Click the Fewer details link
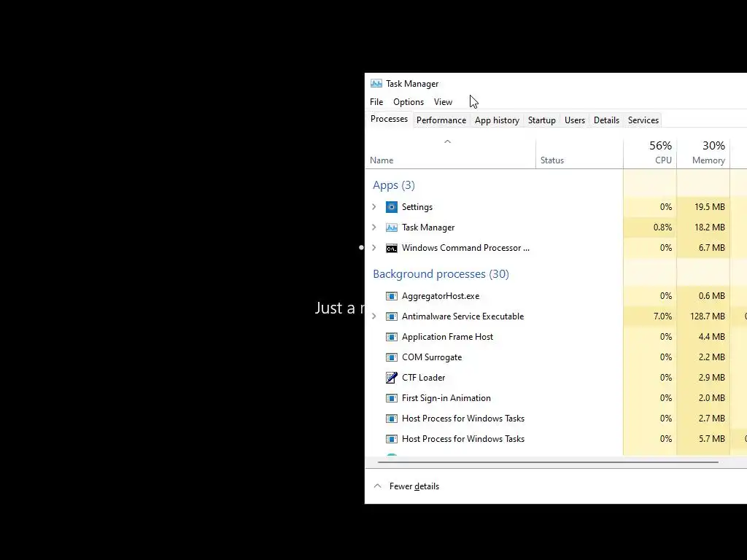 [414, 486]
